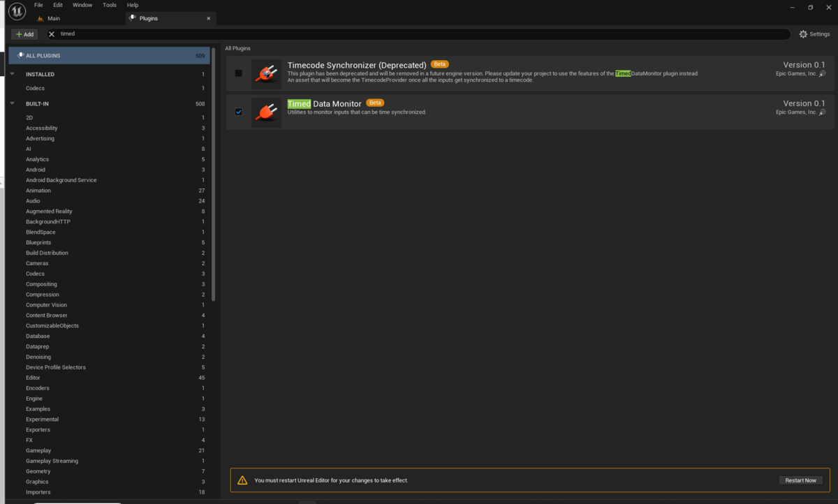
Task: Click the category list vertical scrollbar
Action: 213,175
